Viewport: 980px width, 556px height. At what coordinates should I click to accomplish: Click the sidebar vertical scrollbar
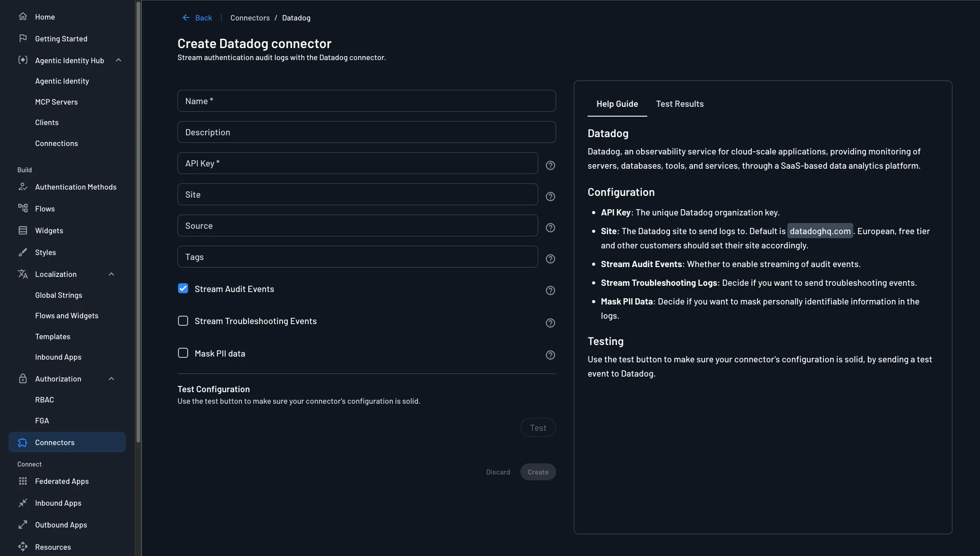click(x=138, y=222)
